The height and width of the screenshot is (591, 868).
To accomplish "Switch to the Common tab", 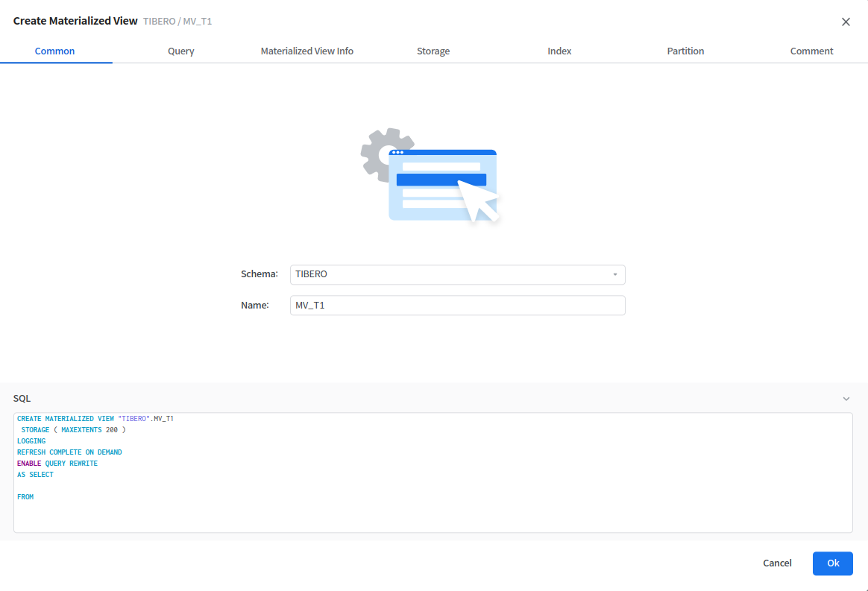I will point(54,51).
